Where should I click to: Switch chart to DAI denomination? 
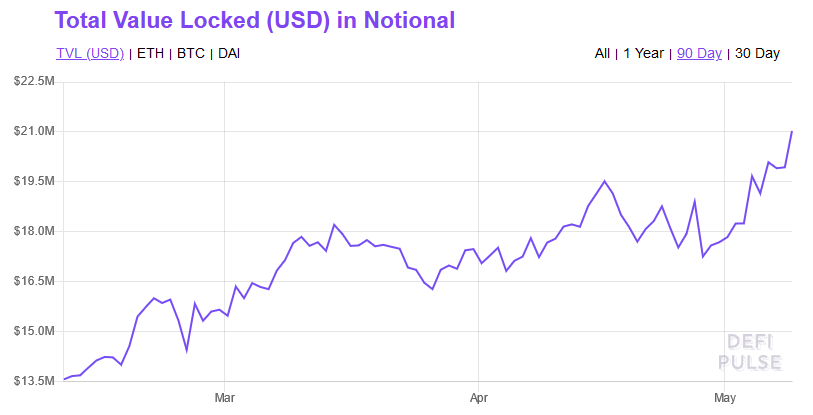tap(229, 53)
